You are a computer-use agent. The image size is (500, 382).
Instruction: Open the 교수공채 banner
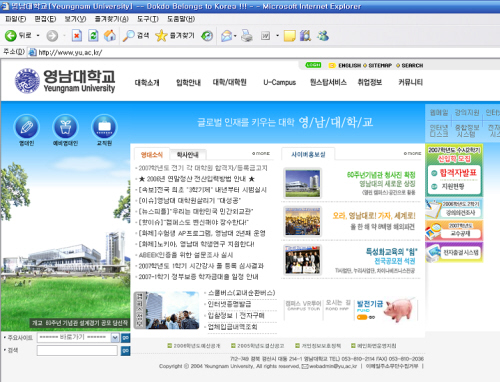[454, 231]
